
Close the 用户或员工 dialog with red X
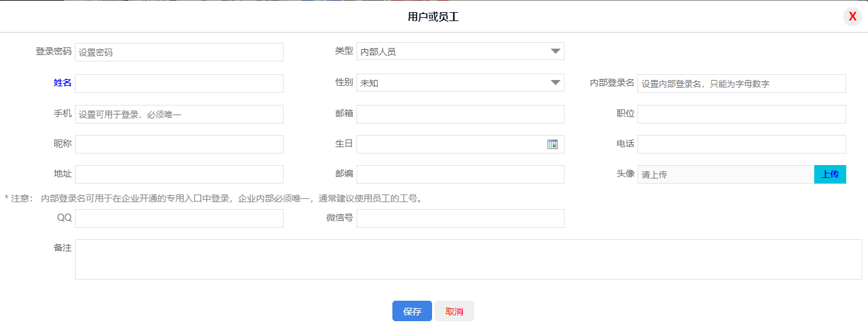click(852, 17)
